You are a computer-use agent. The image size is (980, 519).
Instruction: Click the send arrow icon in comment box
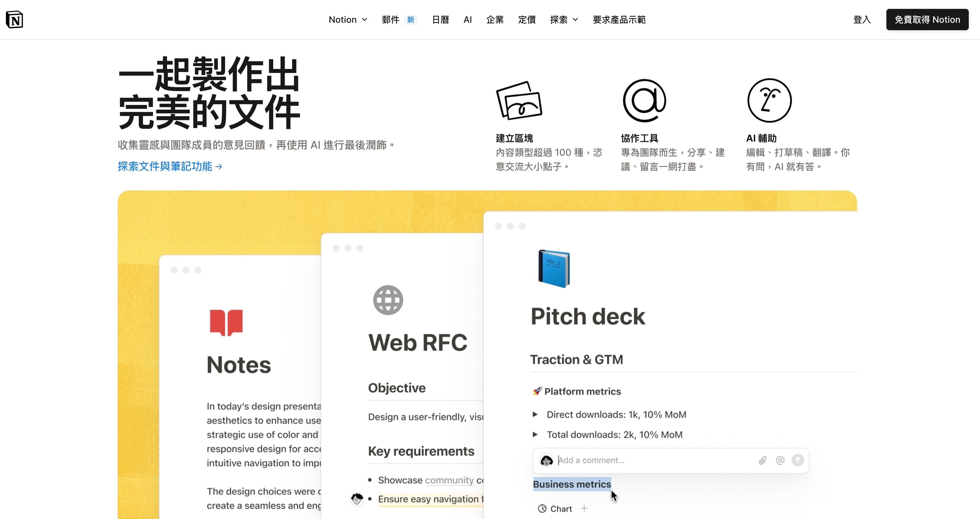point(798,460)
